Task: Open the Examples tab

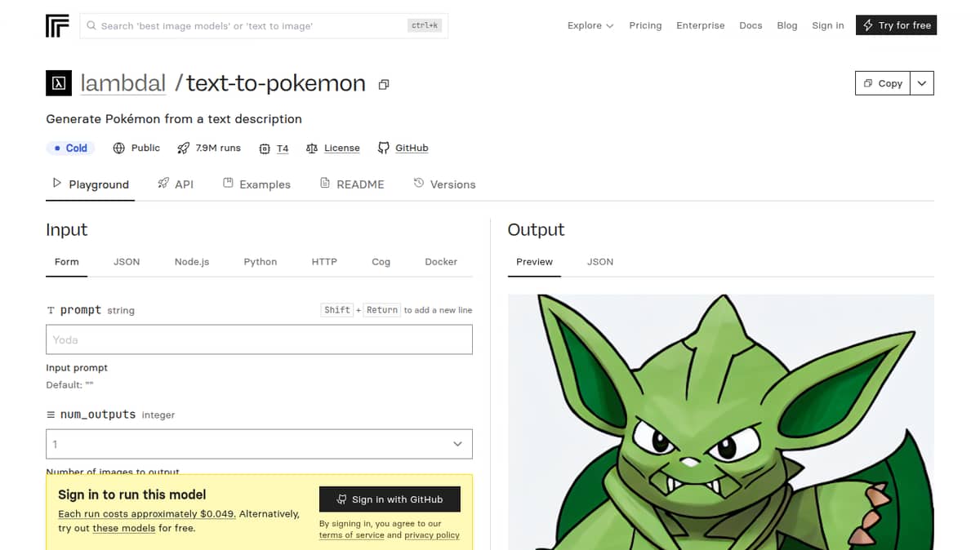Action: point(256,184)
